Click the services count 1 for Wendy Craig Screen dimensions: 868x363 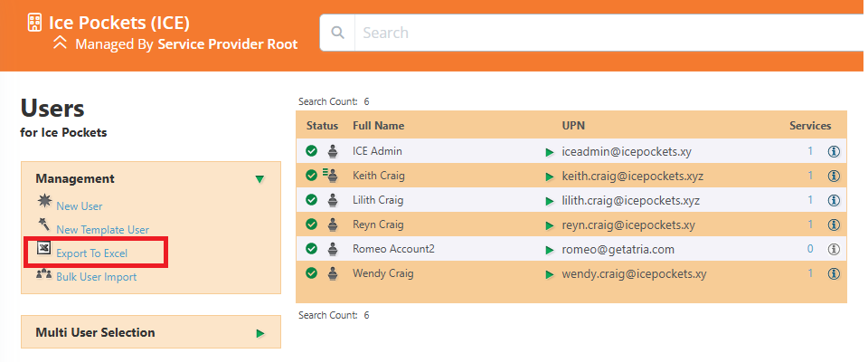pos(810,273)
